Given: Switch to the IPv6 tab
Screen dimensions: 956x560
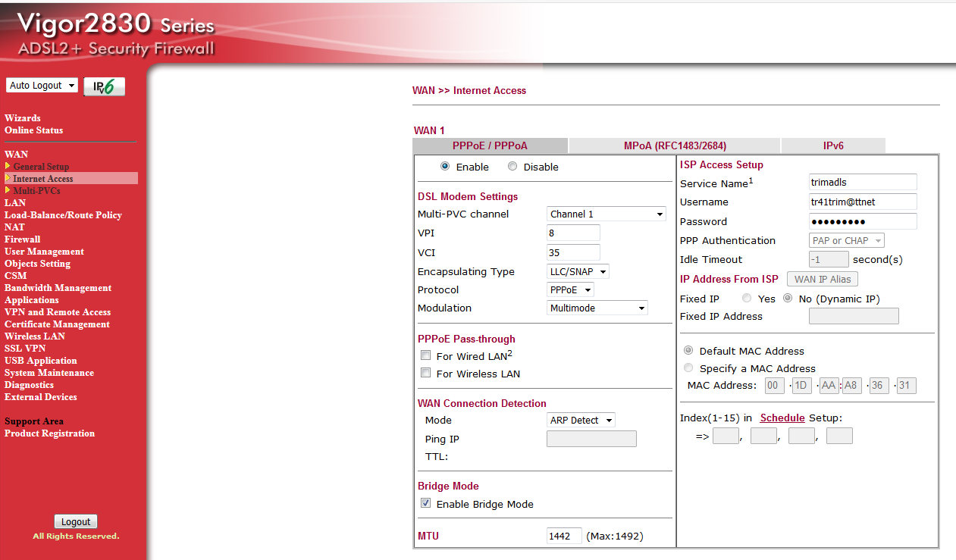Looking at the screenshot, I should point(832,145).
